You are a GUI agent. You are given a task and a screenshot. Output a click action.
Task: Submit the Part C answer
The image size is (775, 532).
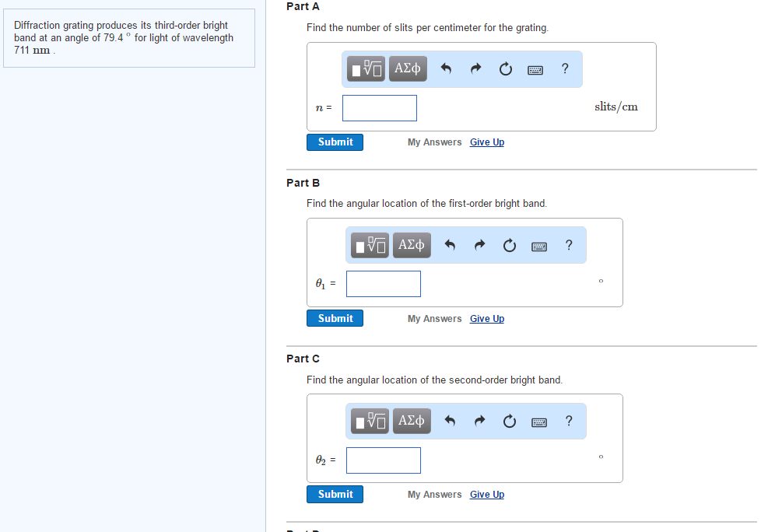click(335, 495)
